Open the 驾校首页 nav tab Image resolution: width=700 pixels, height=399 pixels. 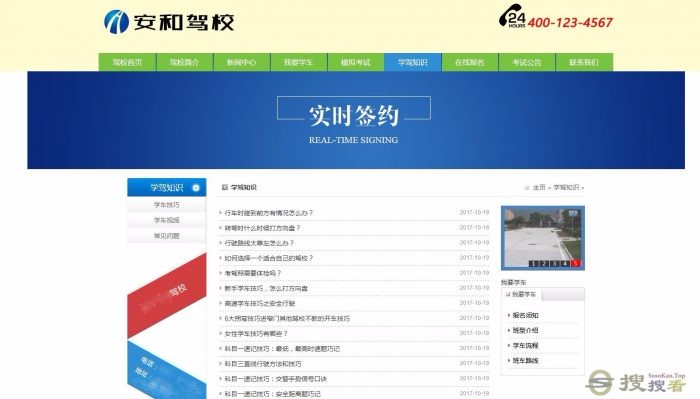point(127,62)
